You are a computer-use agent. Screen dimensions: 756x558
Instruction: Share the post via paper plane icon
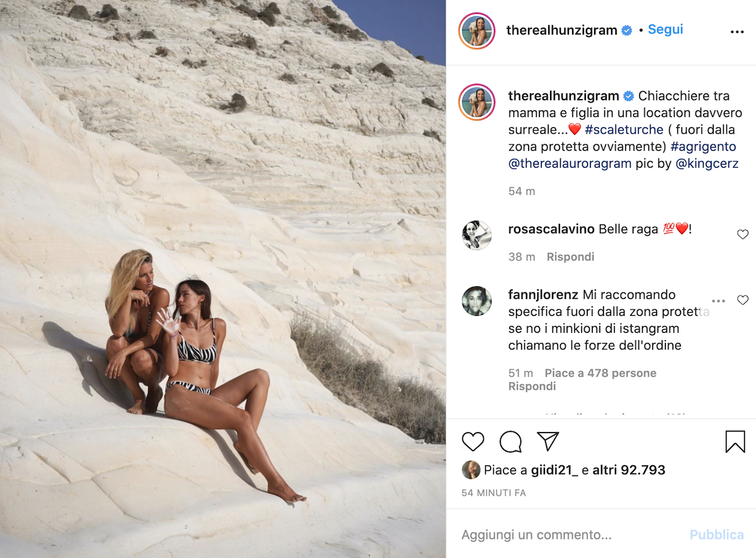point(548,441)
